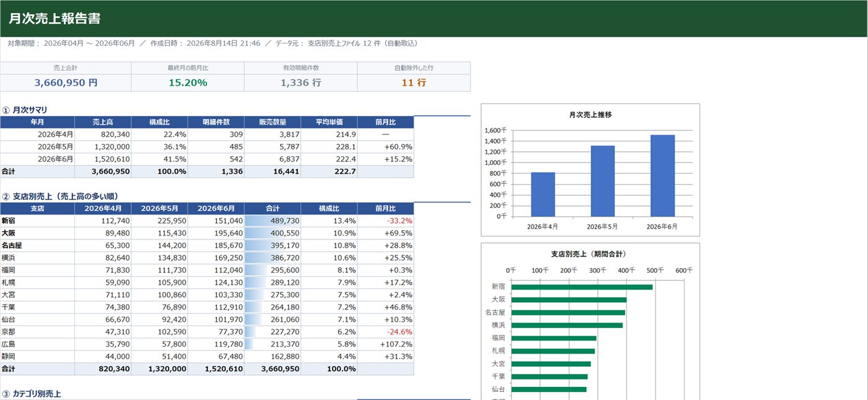Click the 月次売上推移 chart title
This screenshot has height=400, width=868.
pos(590,115)
